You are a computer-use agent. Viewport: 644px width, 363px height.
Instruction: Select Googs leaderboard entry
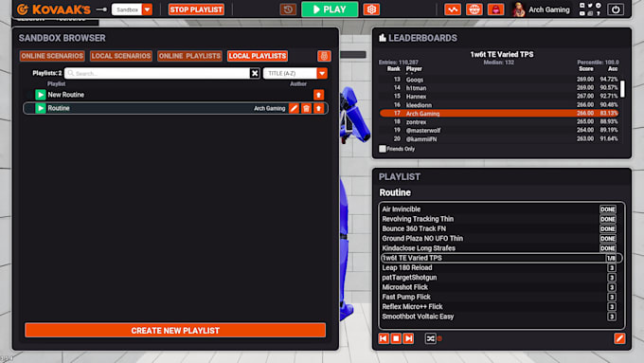499,80
